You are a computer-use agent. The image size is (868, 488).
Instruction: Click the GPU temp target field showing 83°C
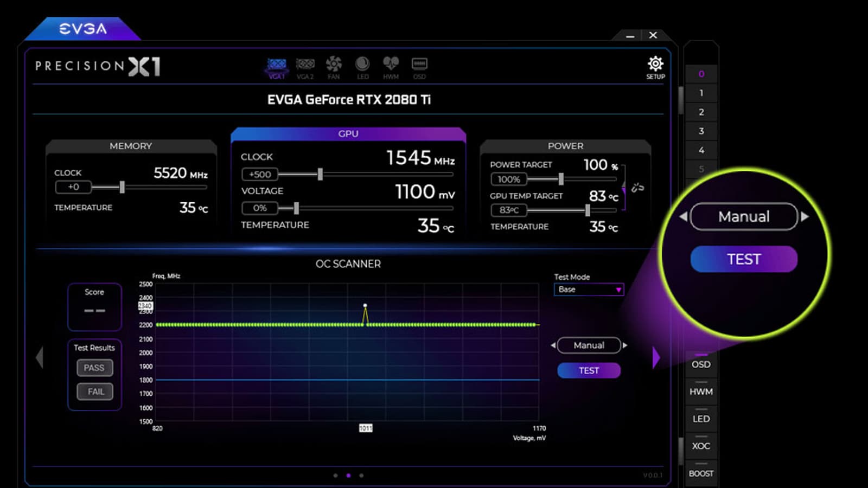click(509, 210)
